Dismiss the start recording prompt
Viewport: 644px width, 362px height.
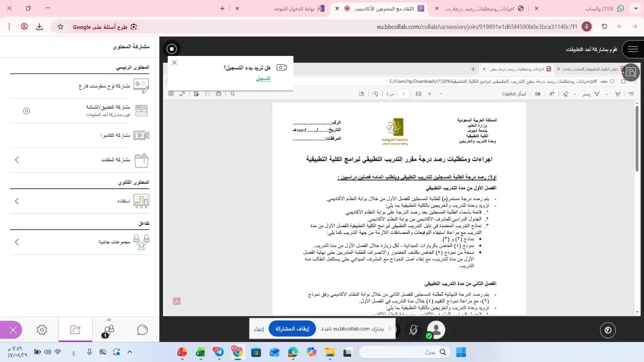point(174,62)
